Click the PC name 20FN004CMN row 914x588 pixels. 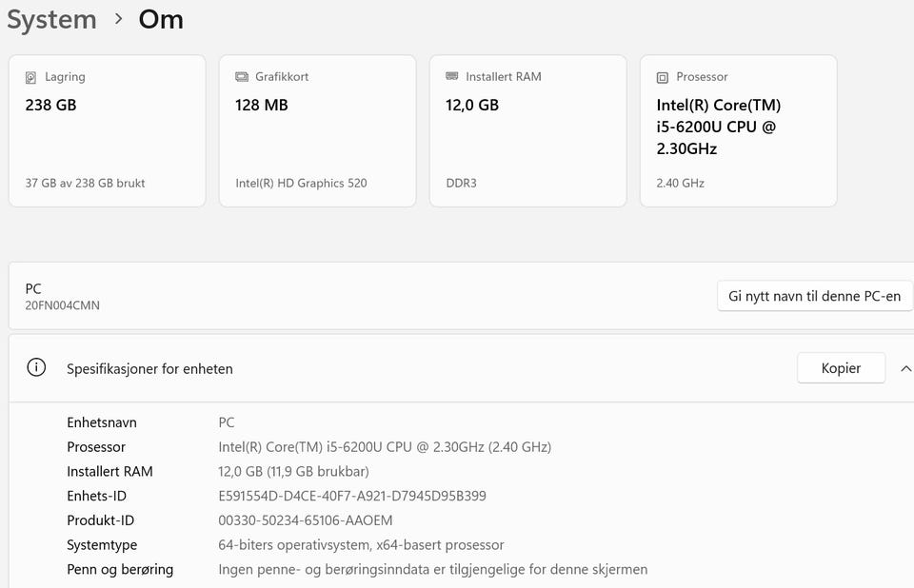[362, 296]
